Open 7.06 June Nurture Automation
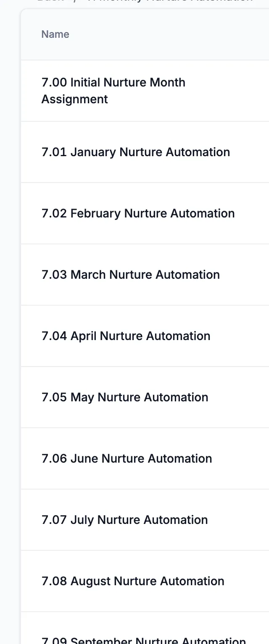This screenshot has width=269, height=644. [127, 458]
